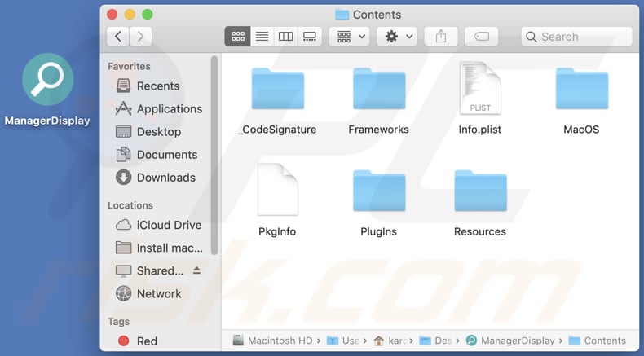Screen dimensions: 644x356
Task: Click the ManagerDisplay app icon on desktop
Action: tap(47, 79)
